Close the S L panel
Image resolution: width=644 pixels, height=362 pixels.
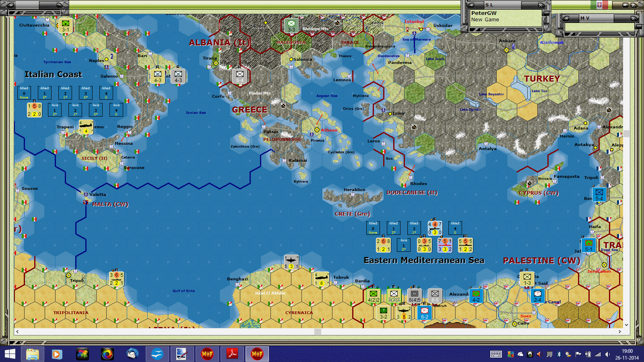tap(541, 5)
